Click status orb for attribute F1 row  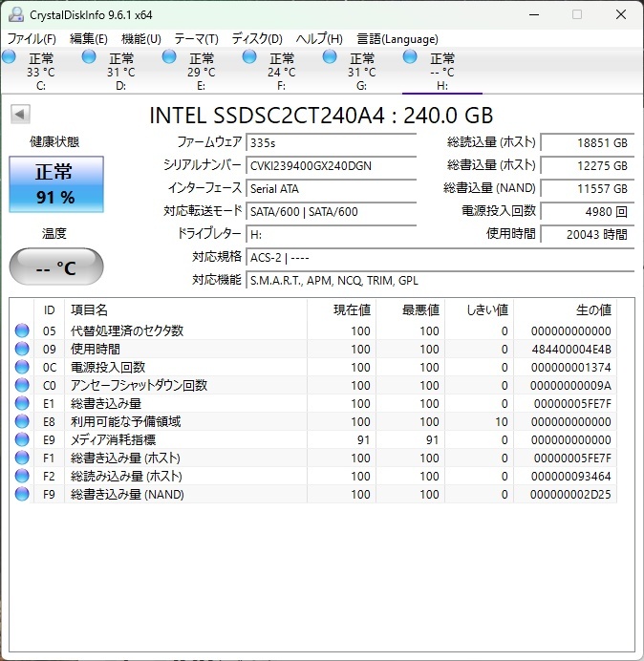(22, 458)
